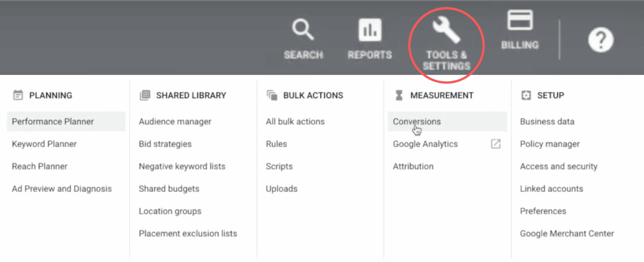Screen dimensions: 644x262
Task: Click the external link icon beside Google Analytics
Action: [x=496, y=144]
